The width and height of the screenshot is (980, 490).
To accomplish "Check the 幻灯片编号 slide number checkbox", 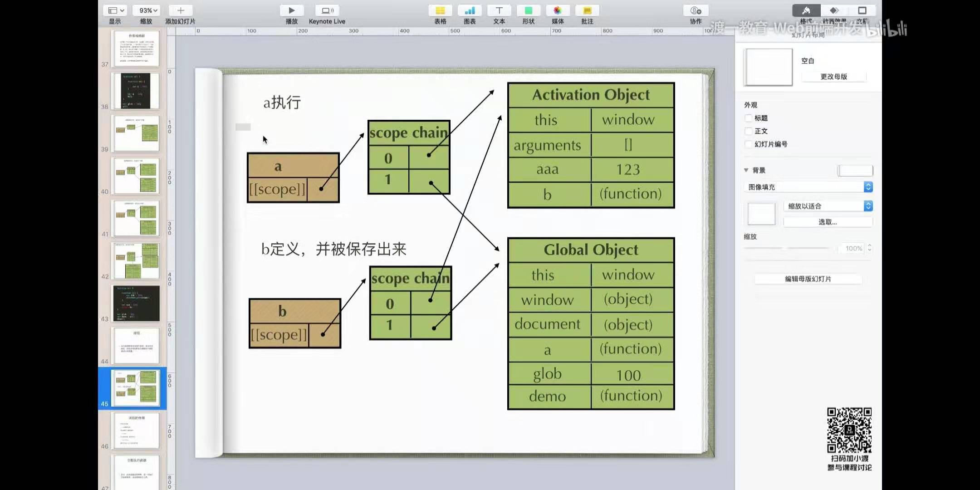I will point(749,144).
